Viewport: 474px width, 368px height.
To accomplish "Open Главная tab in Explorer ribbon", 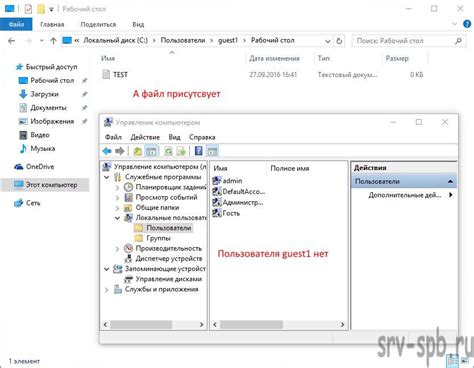I will coord(52,24).
